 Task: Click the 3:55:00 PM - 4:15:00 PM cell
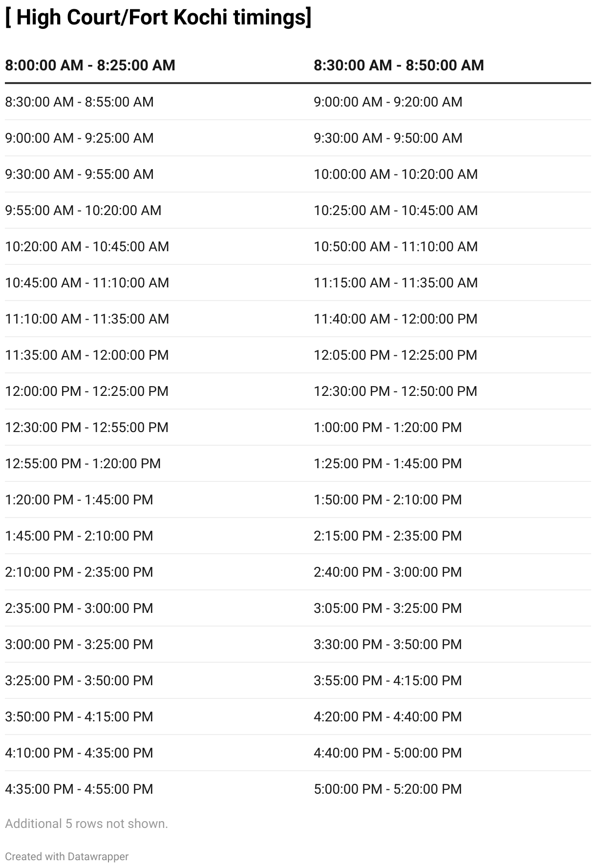[387, 680]
